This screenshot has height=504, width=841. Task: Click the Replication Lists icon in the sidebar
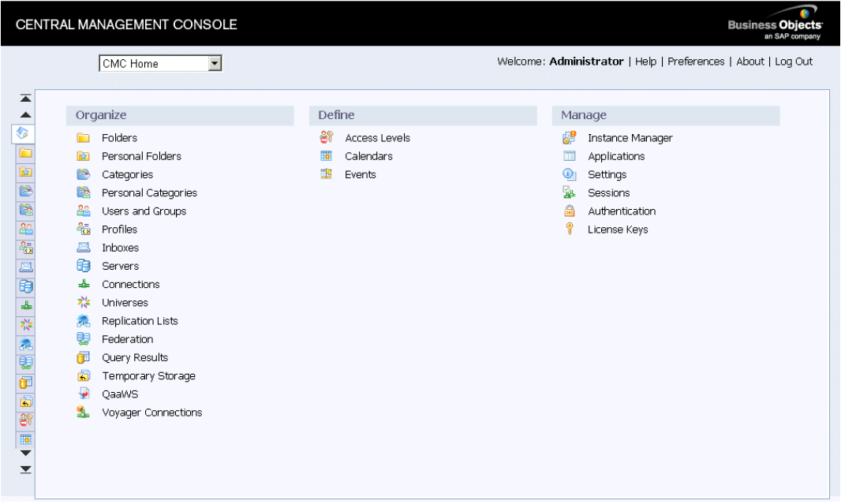coord(25,342)
